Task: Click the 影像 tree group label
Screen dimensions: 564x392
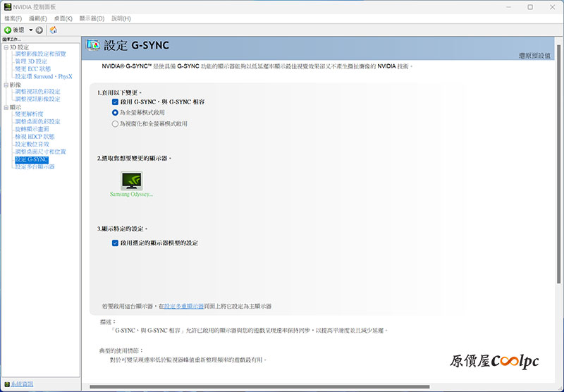Action: pos(16,85)
